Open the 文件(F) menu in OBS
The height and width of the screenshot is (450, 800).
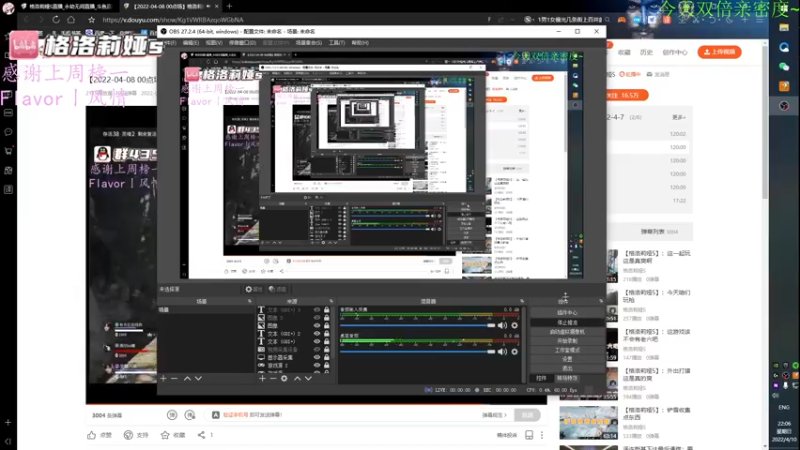[169, 43]
